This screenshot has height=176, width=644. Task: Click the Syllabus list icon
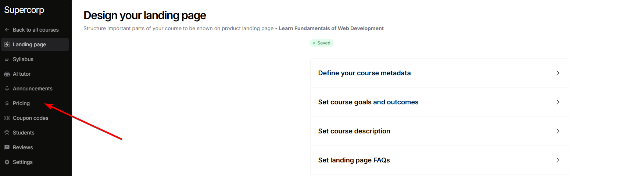pyautogui.click(x=7, y=59)
